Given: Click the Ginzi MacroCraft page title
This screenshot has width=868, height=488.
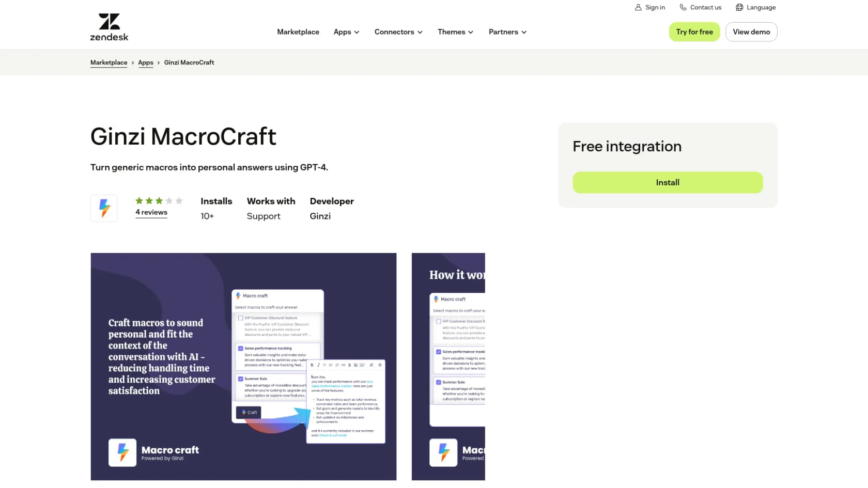Looking at the screenshot, I should pos(183,136).
